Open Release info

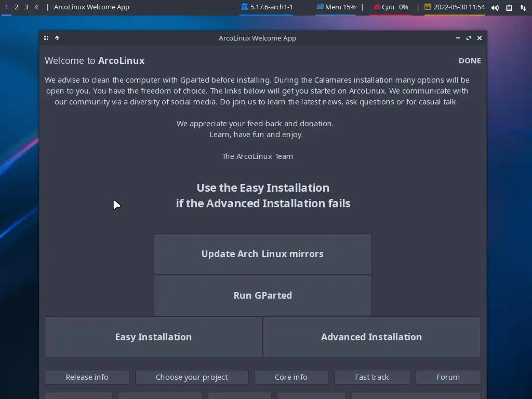coord(87,377)
